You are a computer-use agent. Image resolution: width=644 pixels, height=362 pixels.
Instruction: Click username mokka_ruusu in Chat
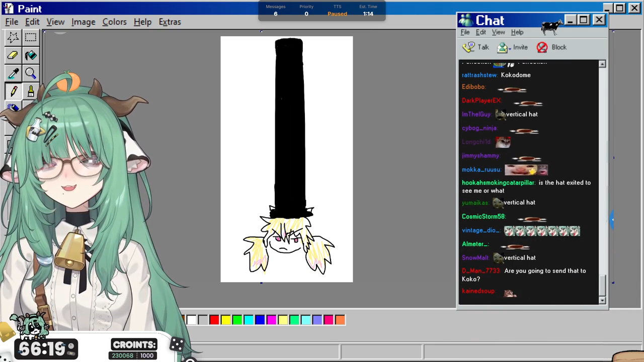[x=481, y=170]
